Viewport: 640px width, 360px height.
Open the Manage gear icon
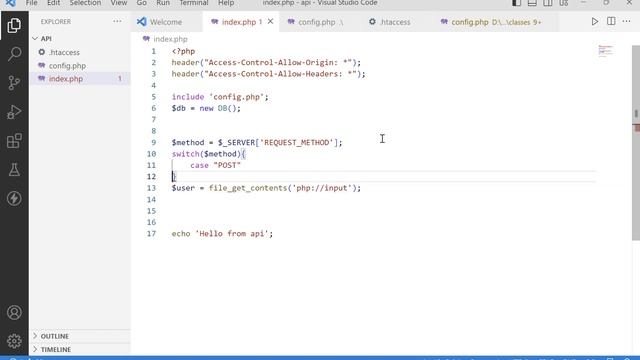[x=14, y=341]
